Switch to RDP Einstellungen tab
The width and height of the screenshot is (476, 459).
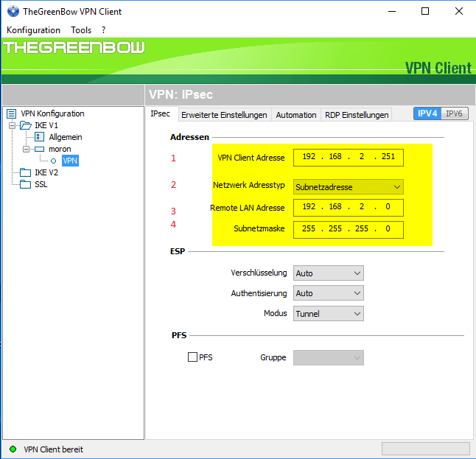point(357,115)
